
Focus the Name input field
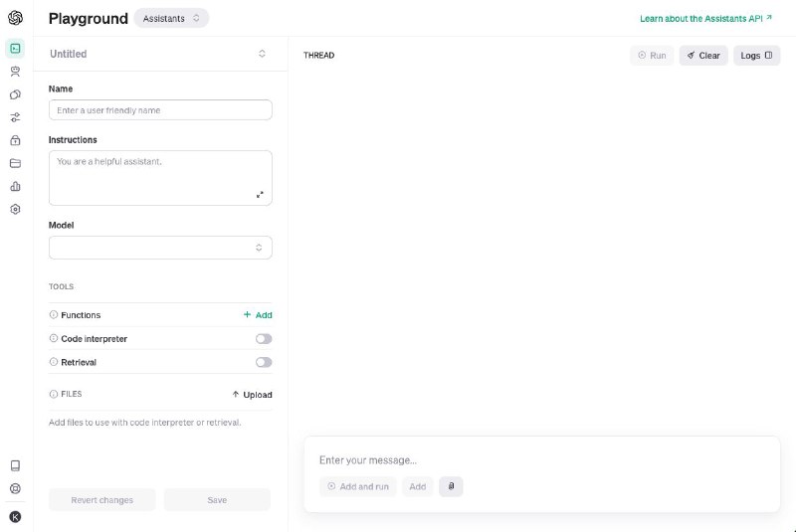click(x=160, y=110)
